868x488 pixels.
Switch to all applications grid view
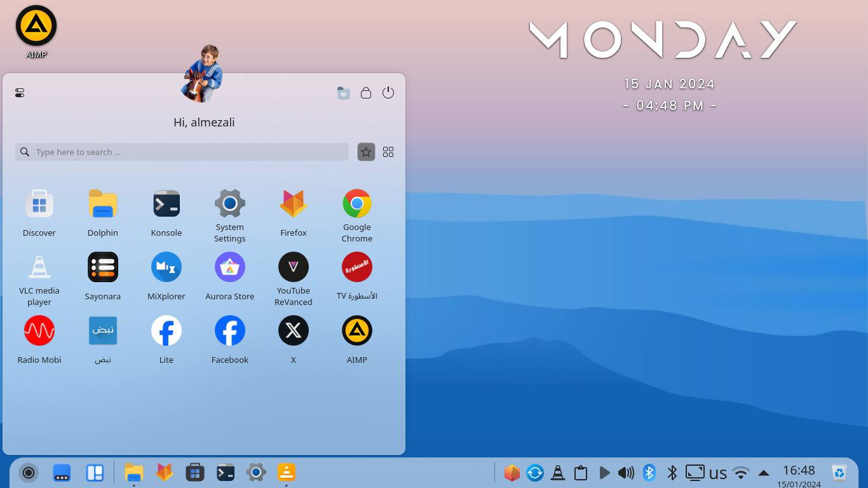[x=388, y=152]
